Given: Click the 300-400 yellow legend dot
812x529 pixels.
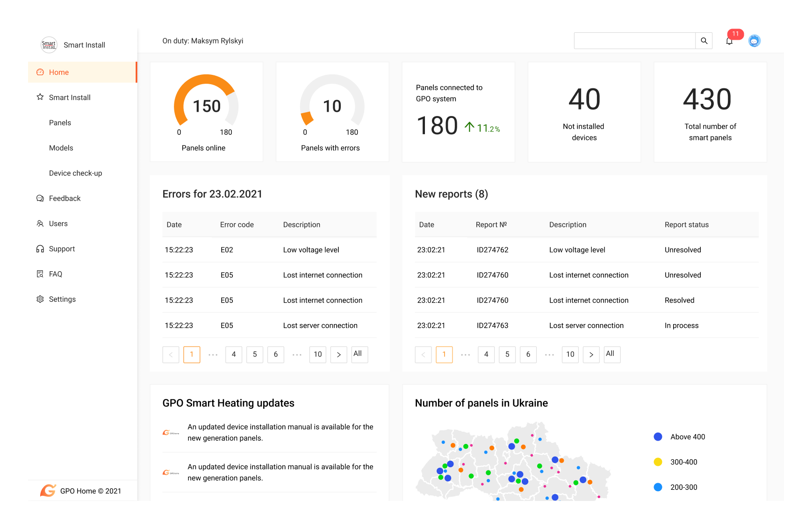Looking at the screenshot, I should pyautogui.click(x=658, y=462).
